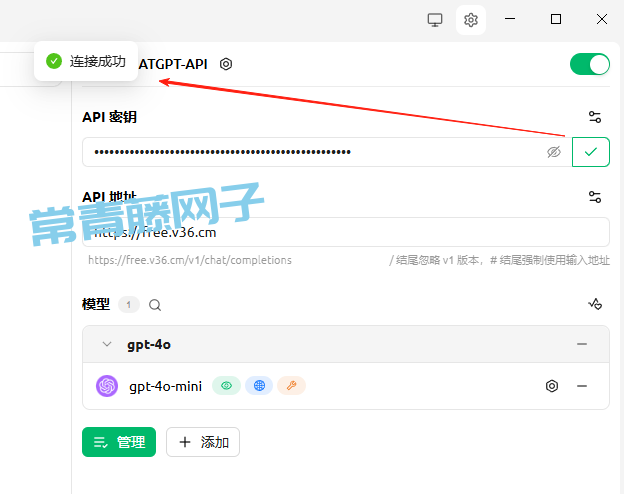Click the 添加 add model button
This screenshot has width=624, height=494.
(203, 442)
